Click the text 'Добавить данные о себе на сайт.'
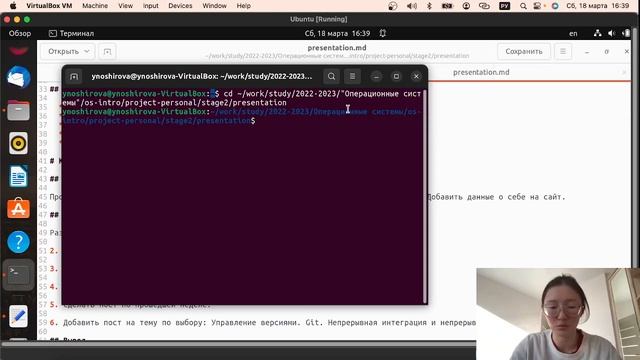The image size is (640, 360). [x=496, y=197]
